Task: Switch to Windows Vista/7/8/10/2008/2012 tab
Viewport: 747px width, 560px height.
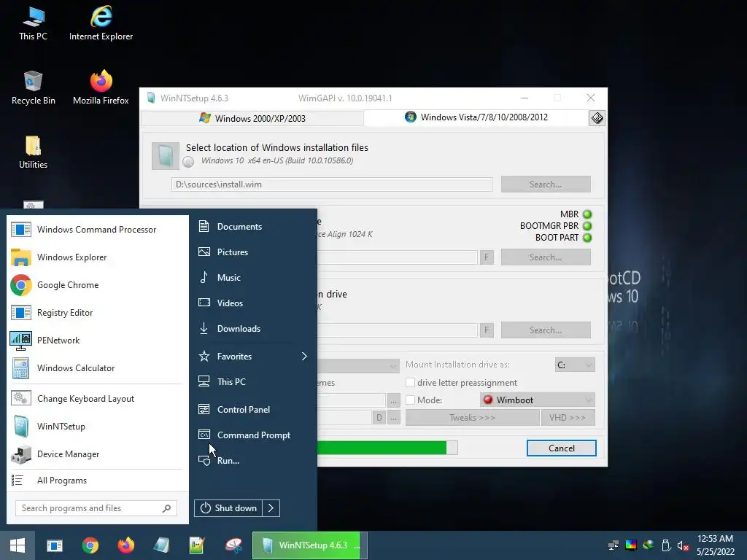Action: click(476, 117)
